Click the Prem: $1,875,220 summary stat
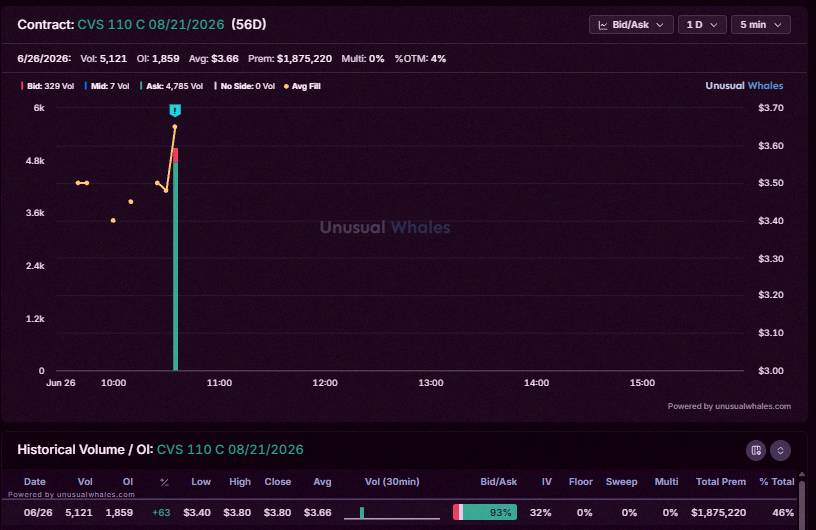816x530 pixels. point(290,58)
